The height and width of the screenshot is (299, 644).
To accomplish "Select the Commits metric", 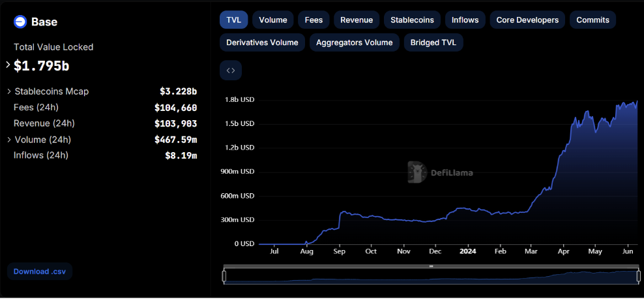I will pyautogui.click(x=593, y=20).
